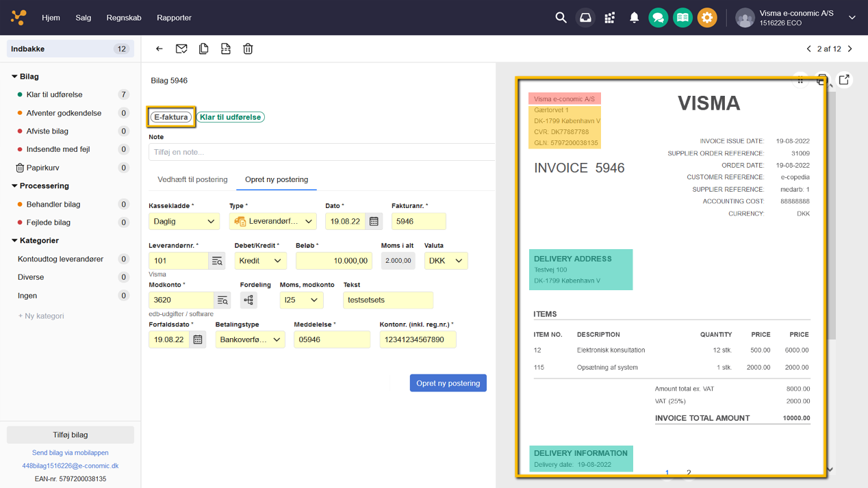Click the envelope mail icon

click(x=181, y=49)
